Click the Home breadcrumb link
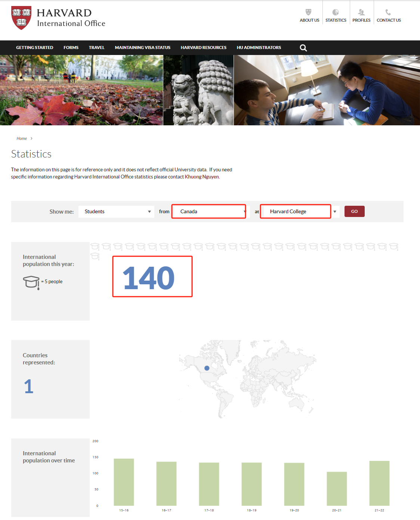The image size is (420, 520). coord(22,138)
